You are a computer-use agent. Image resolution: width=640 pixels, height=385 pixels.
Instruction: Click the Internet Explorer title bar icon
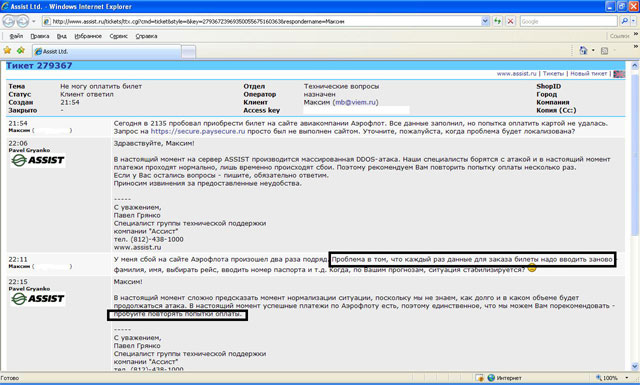click(5, 6)
